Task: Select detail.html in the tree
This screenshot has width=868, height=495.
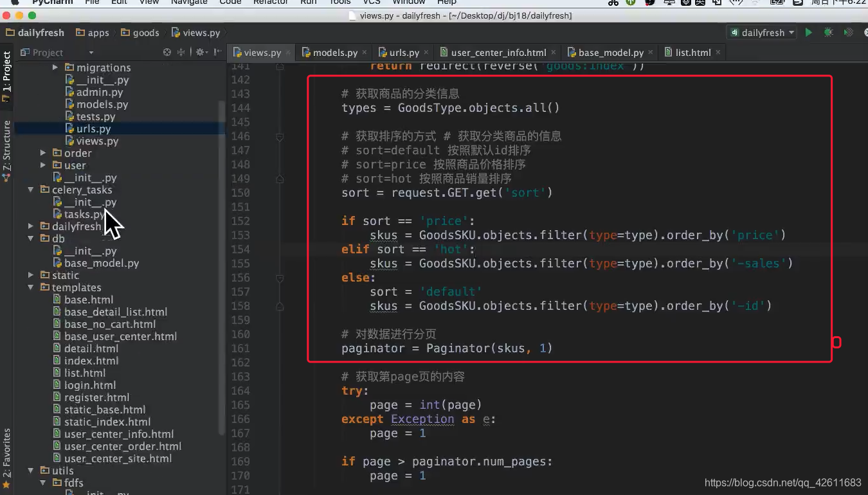Action: tap(85, 348)
